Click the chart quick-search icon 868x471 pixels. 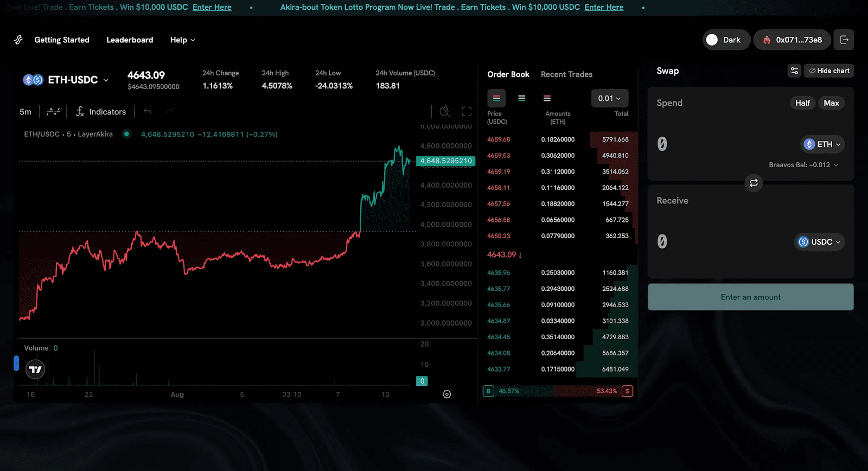(x=445, y=111)
